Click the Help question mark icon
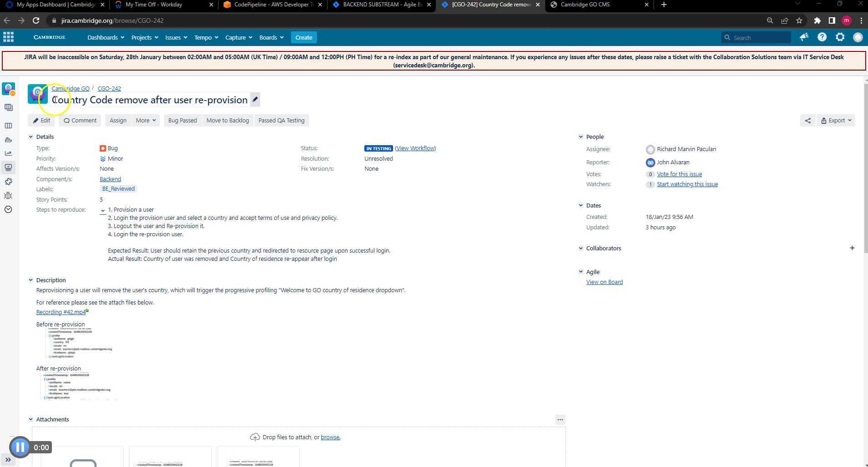 tap(822, 37)
